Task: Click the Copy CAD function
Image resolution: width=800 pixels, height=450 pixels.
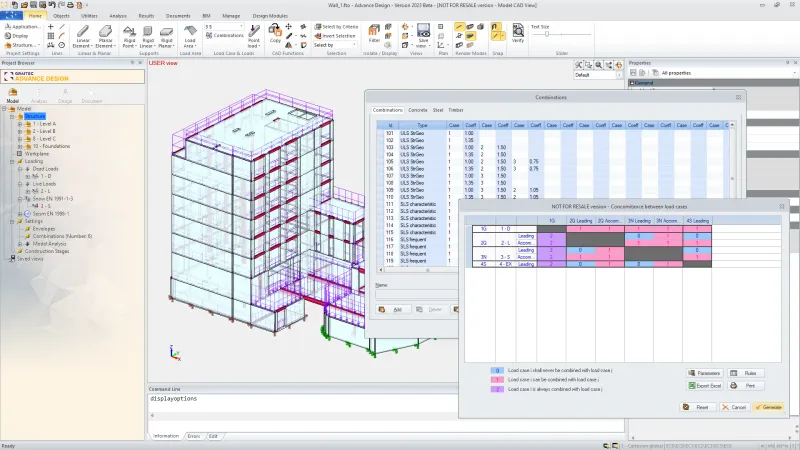Action: point(275,33)
